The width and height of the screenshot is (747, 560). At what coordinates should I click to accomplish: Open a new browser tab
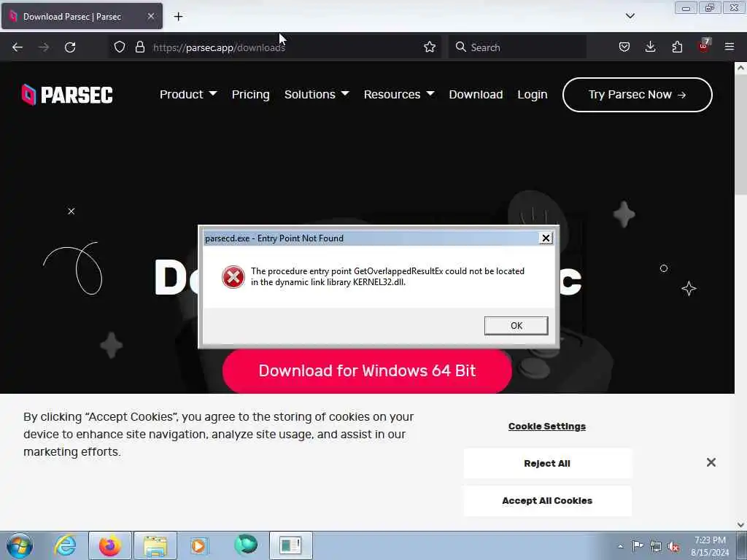coord(178,17)
